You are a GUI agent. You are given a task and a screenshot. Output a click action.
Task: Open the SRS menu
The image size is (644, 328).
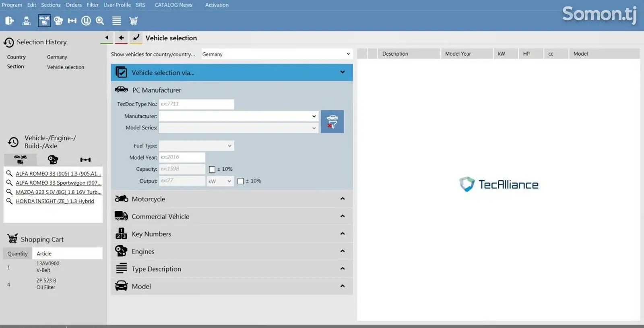tap(140, 5)
